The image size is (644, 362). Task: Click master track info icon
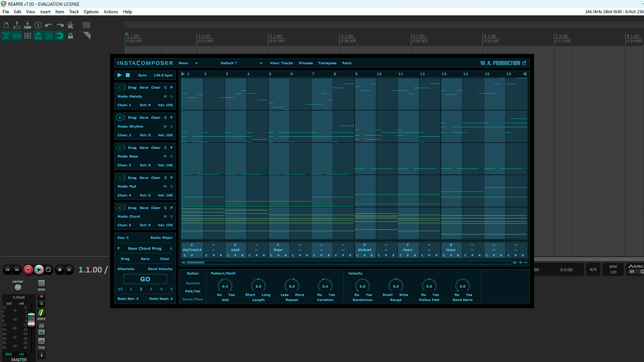tap(41, 354)
